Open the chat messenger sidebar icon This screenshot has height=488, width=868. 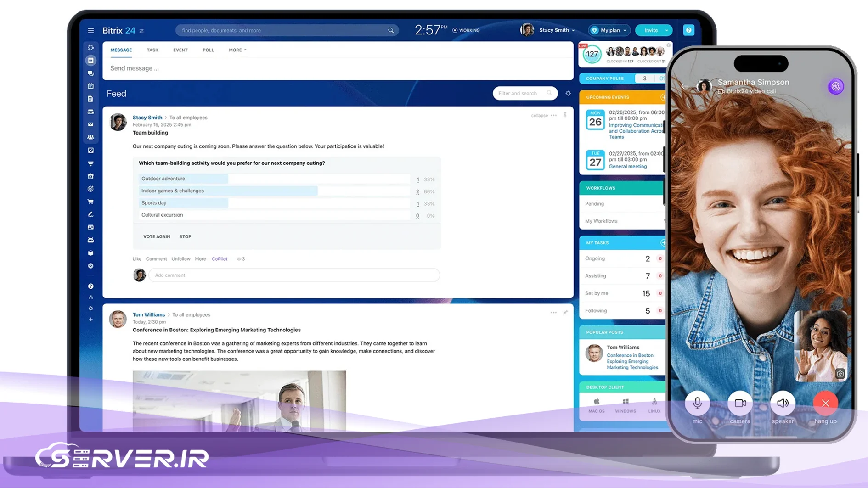click(90, 73)
